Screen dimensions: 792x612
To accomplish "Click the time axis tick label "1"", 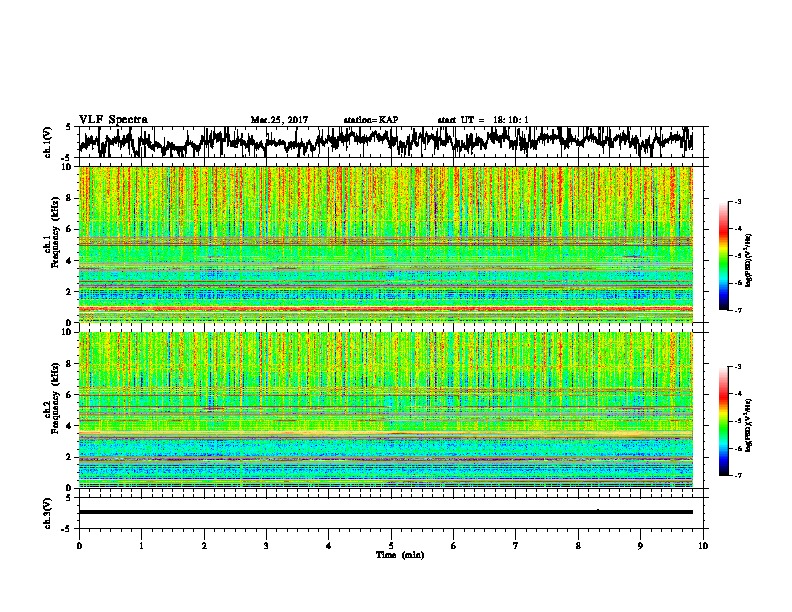I will [x=141, y=546].
